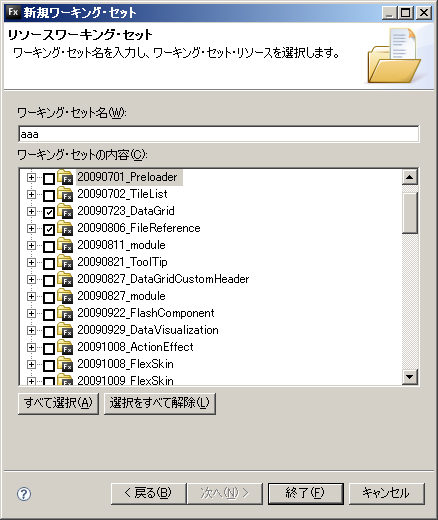Viewport: 438px width, 520px height.
Task: Click the 20090922_FlashComponent project folder icon
Action: click(65, 313)
